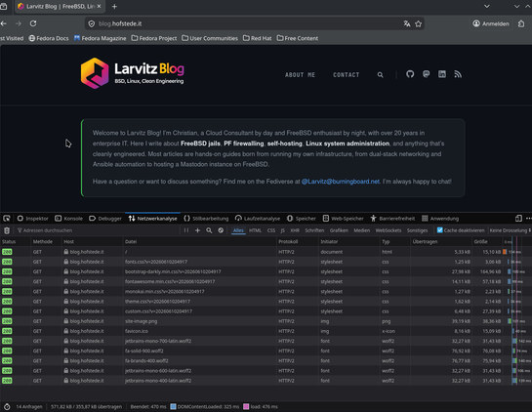Open the CONTACT navigation link
This screenshot has height=412, width=532.
347,74
